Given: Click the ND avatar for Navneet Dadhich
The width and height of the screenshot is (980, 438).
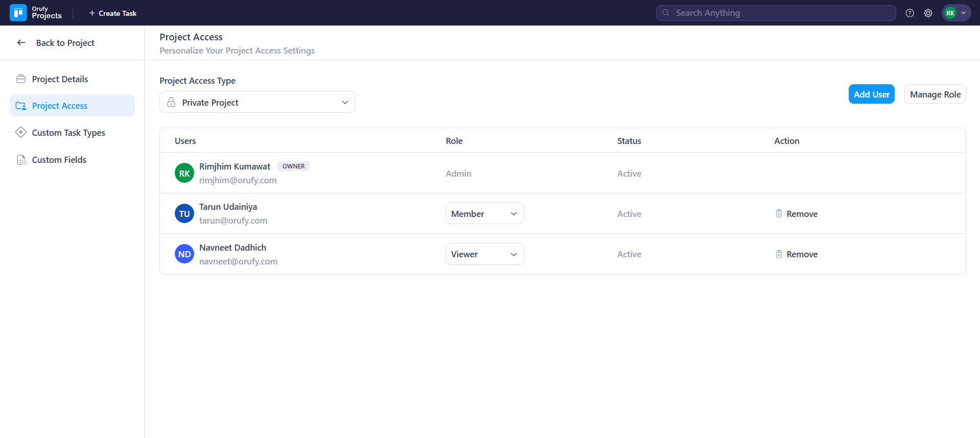Looking at the screenshot, I should click(184, 254).
